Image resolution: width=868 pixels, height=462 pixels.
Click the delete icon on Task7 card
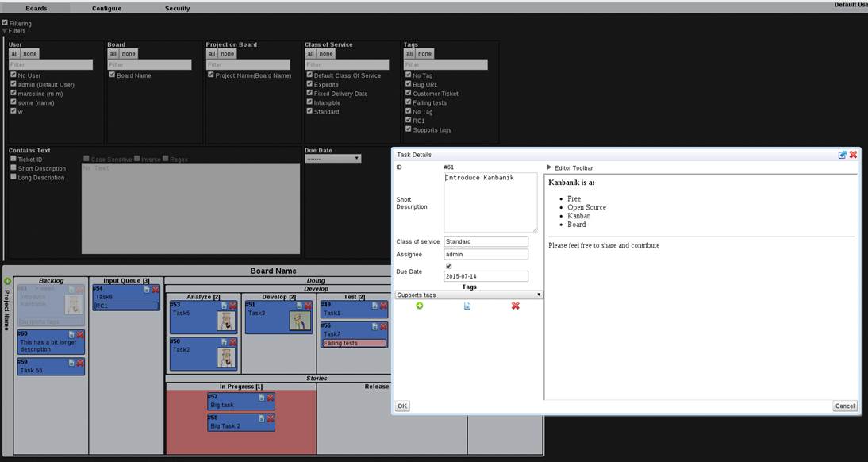[384, 326]
